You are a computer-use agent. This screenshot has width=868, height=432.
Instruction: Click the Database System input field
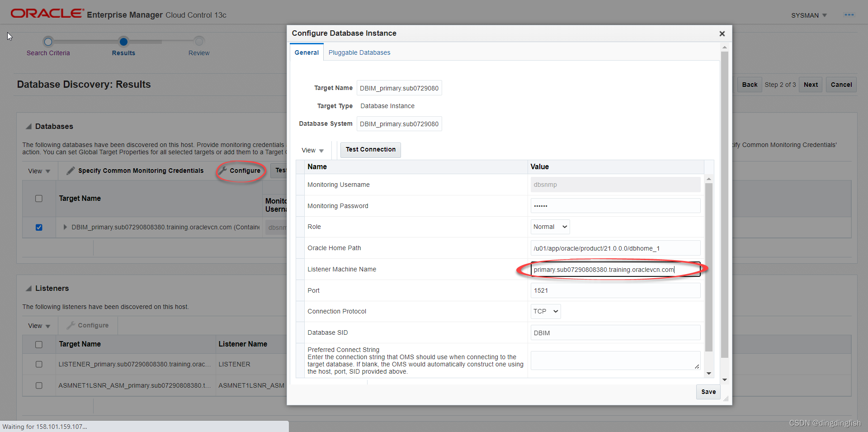point(399,124)
